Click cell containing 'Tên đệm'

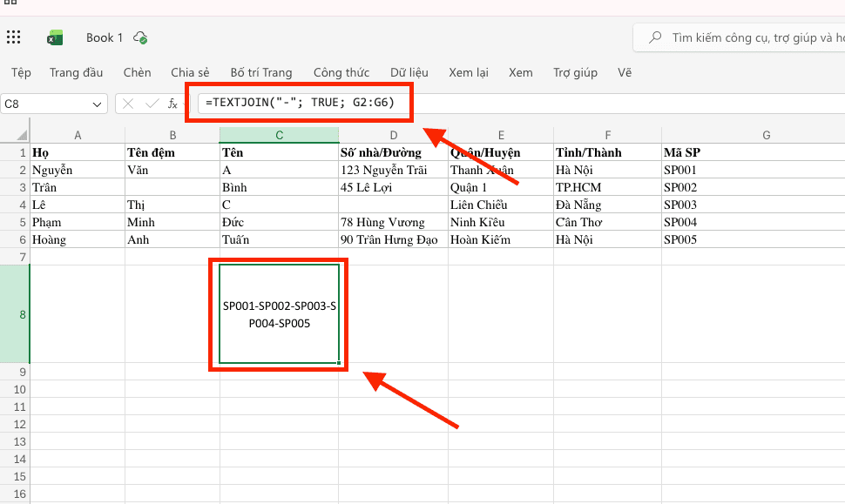(172, 152)
